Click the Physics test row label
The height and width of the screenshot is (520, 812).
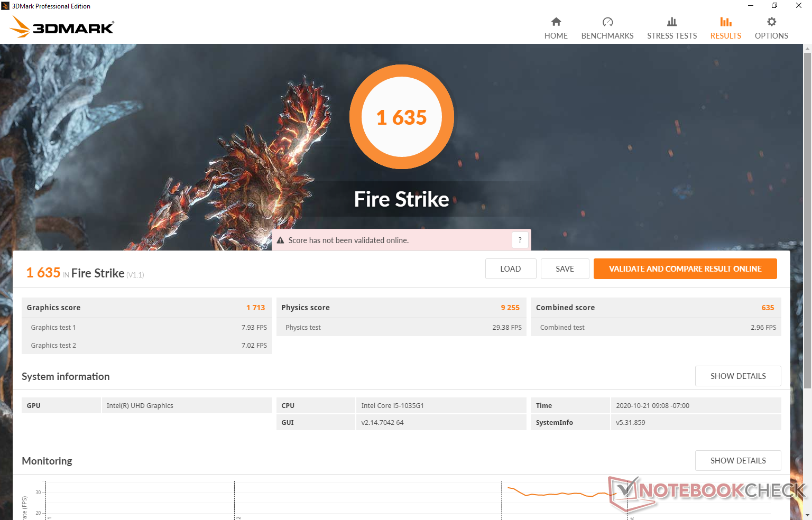(x=303, y=327)
